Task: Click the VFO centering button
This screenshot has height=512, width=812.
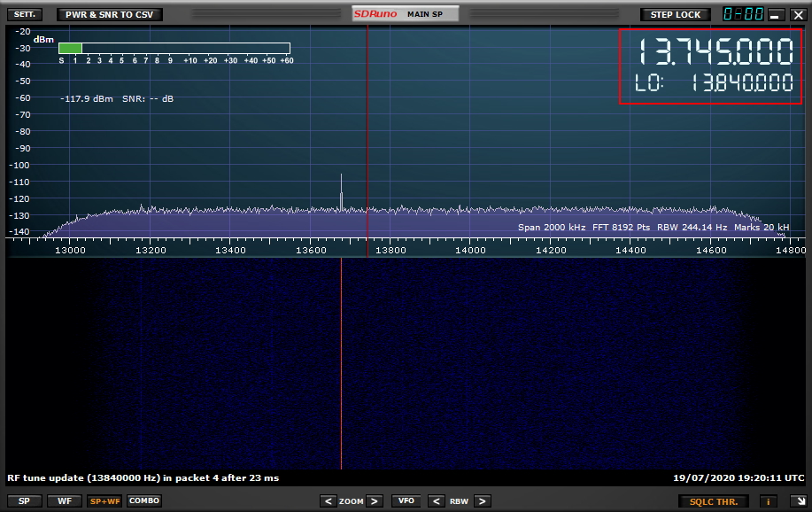Action: [x=406, y=501]
